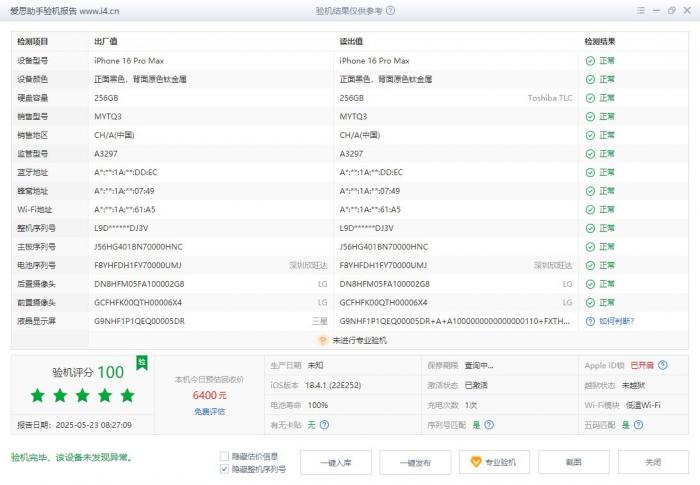Click the 截图 button
The height and width of the screenshot is (485, 700).
coord(574,463)
